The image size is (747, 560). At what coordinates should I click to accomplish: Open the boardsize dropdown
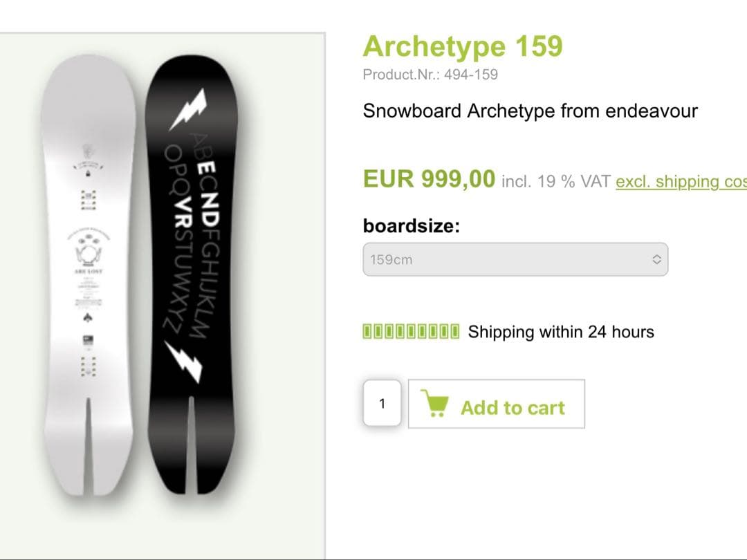click(515, 259)
